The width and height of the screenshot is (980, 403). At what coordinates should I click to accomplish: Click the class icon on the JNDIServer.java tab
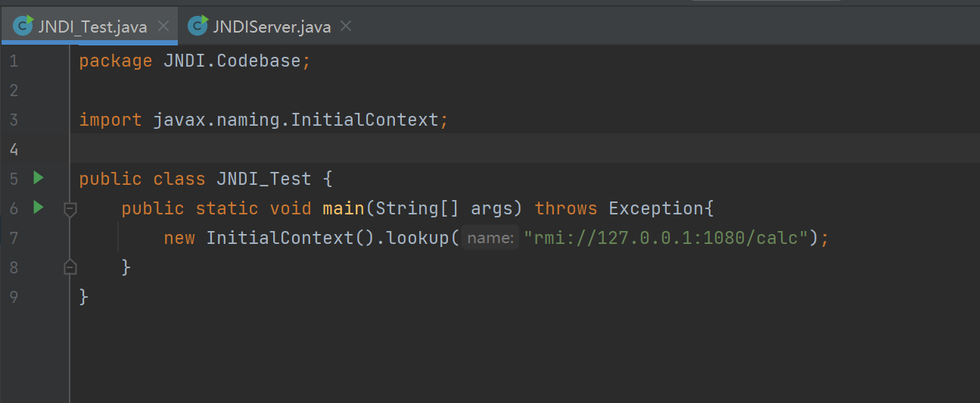[x=198, y=27]
